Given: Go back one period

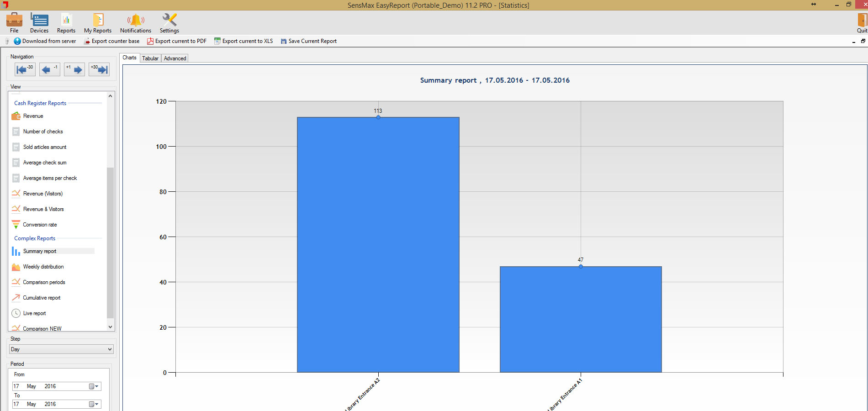Looking at the screenshot, I should point(49,69).
